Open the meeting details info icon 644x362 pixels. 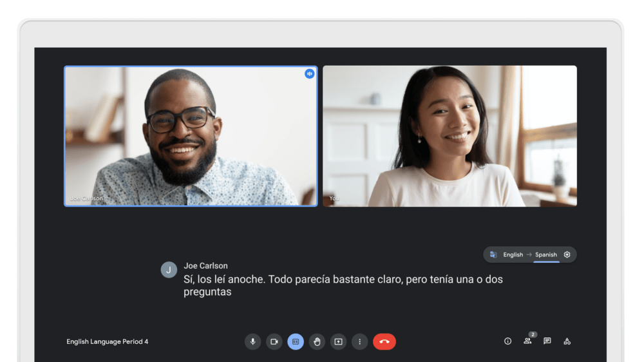(507, 341)
